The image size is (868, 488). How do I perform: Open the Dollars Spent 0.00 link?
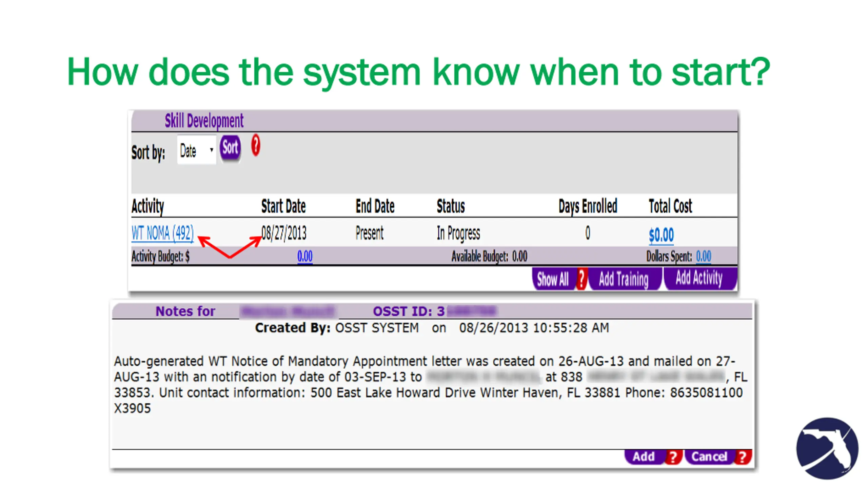pos(704,256)
